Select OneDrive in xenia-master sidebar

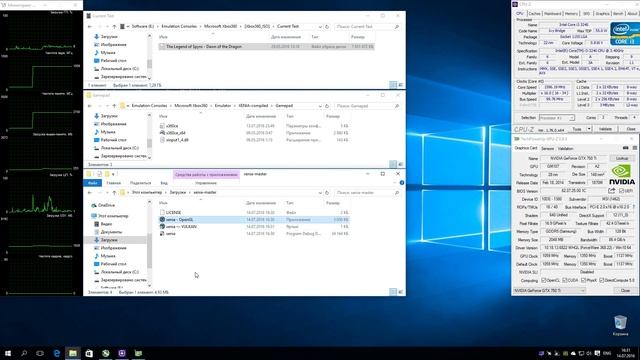point(106,205)
